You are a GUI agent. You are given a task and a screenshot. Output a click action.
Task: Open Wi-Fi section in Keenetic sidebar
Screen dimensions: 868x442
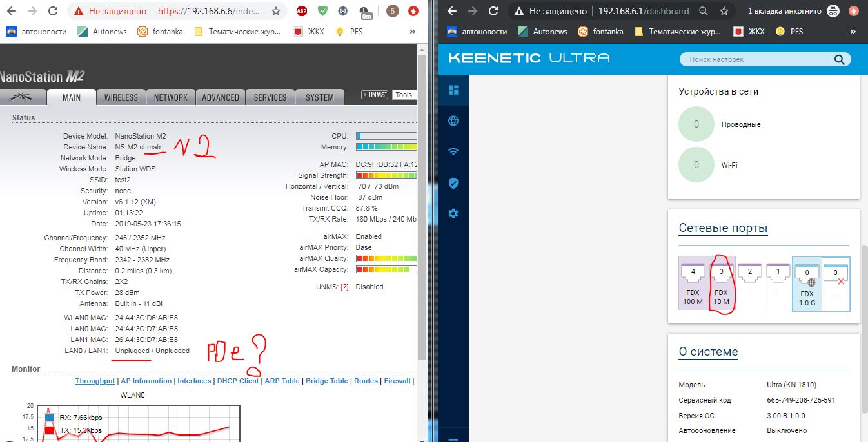[453, 152]
